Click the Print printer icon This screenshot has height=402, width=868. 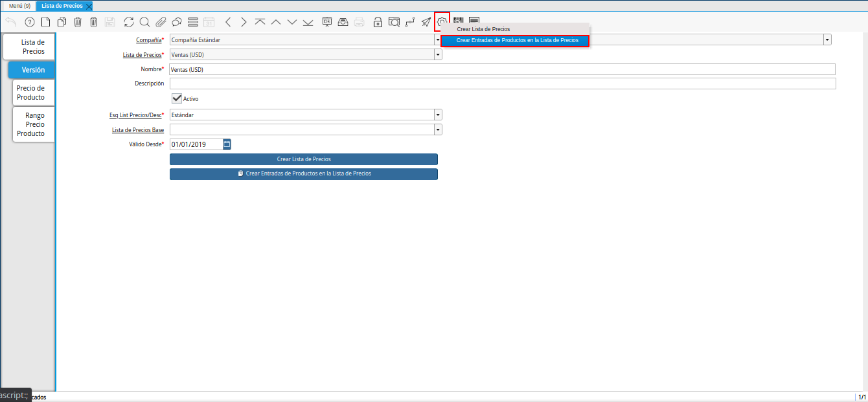pos(359,22)
